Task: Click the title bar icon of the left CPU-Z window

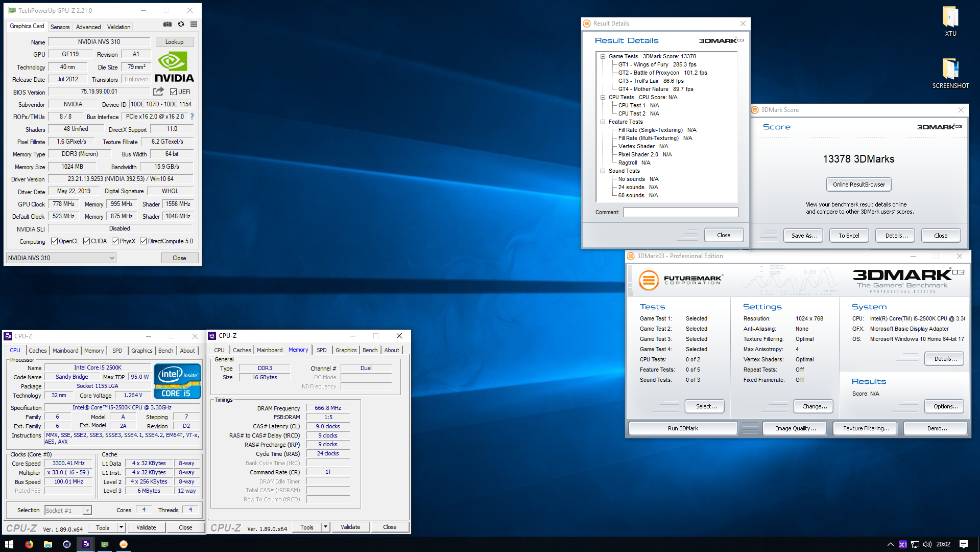Action: 8,336
